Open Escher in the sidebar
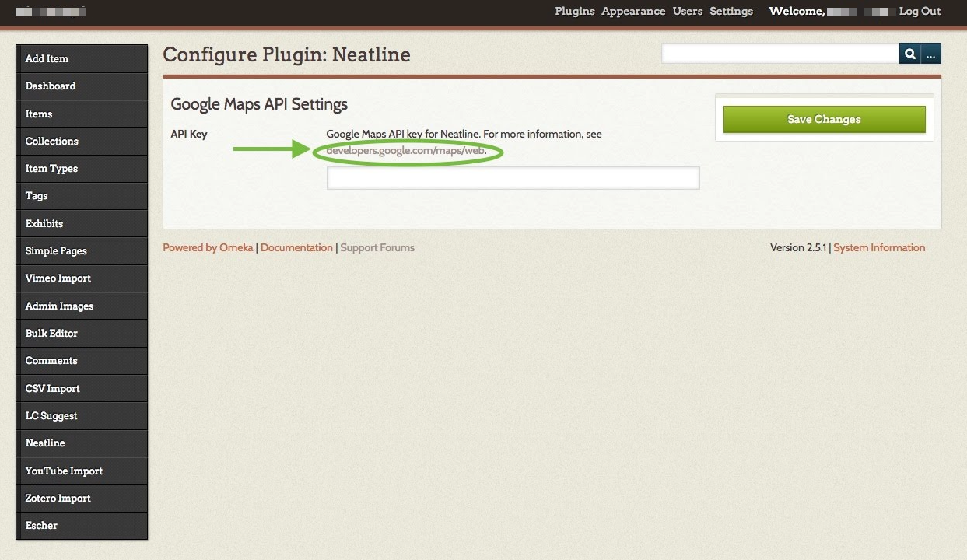The height and width of the screenshot is (560, 967). pos(82,526)
